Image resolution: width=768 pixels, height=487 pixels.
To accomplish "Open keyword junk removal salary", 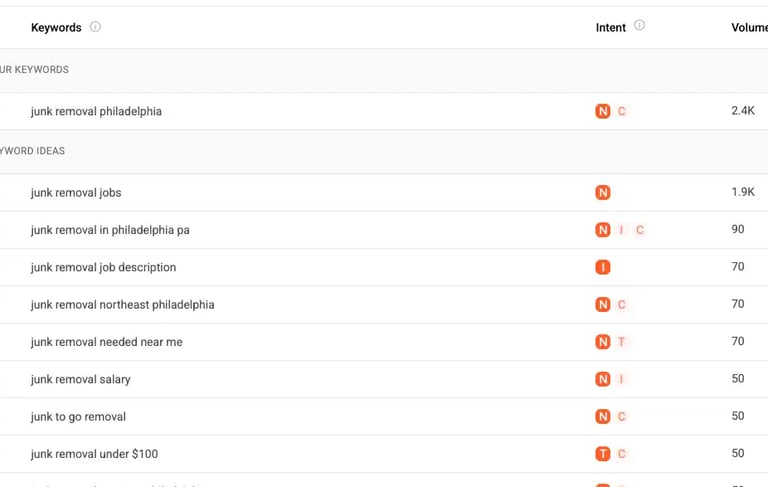I will pos(81,380).
